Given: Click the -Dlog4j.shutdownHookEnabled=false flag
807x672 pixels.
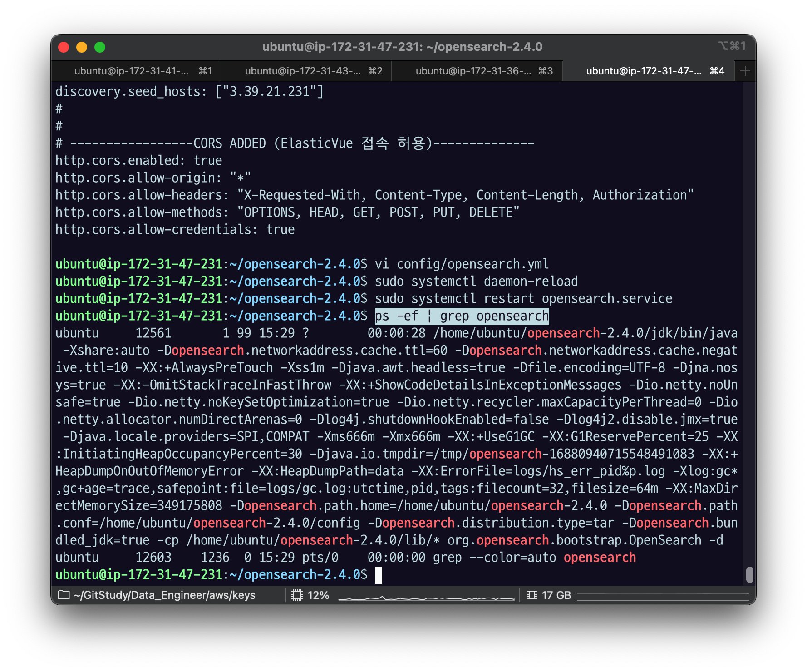Looking at the screenshot, I should click(429, 420).
